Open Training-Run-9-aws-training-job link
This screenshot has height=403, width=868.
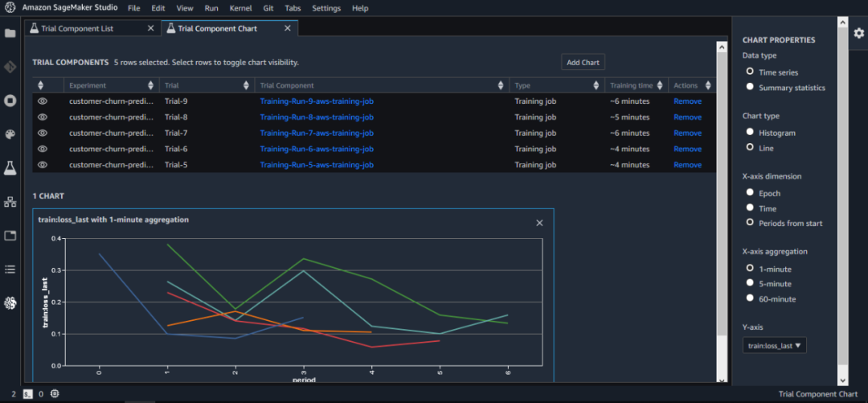click(317, 101)
